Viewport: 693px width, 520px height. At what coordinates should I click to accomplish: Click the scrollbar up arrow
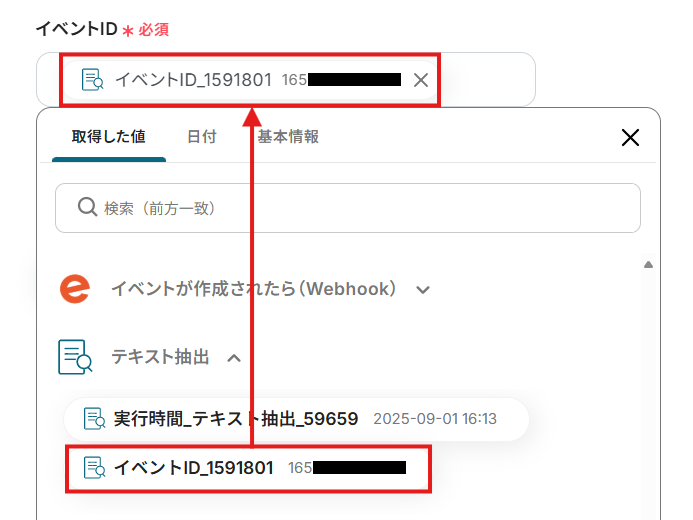[x=648, y=265]
